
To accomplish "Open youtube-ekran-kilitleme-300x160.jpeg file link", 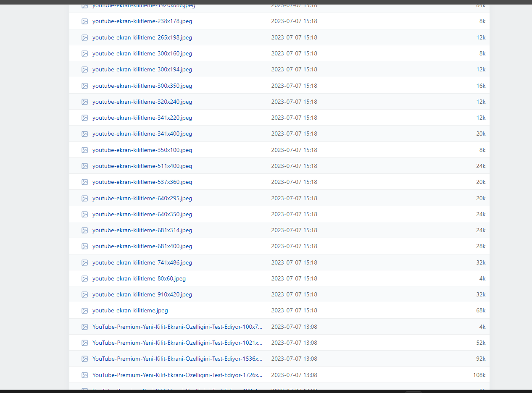I will [x=142, y=53].
